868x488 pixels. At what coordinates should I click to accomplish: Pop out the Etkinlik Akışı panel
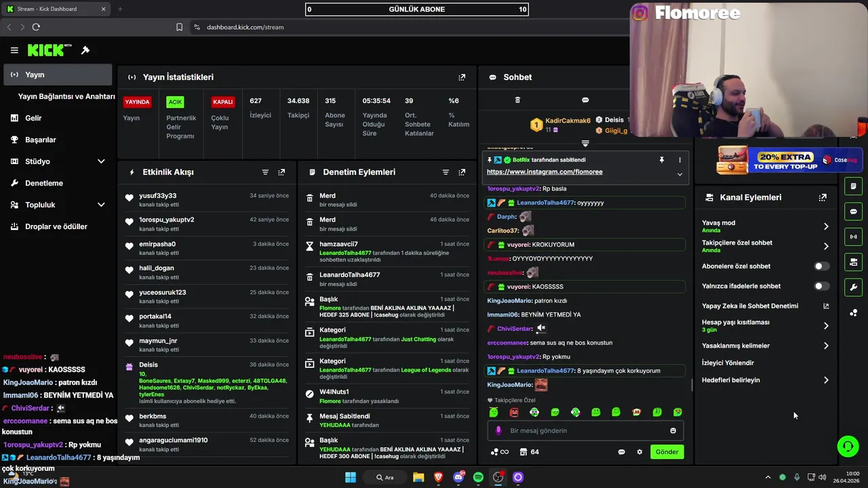point(281,172)
